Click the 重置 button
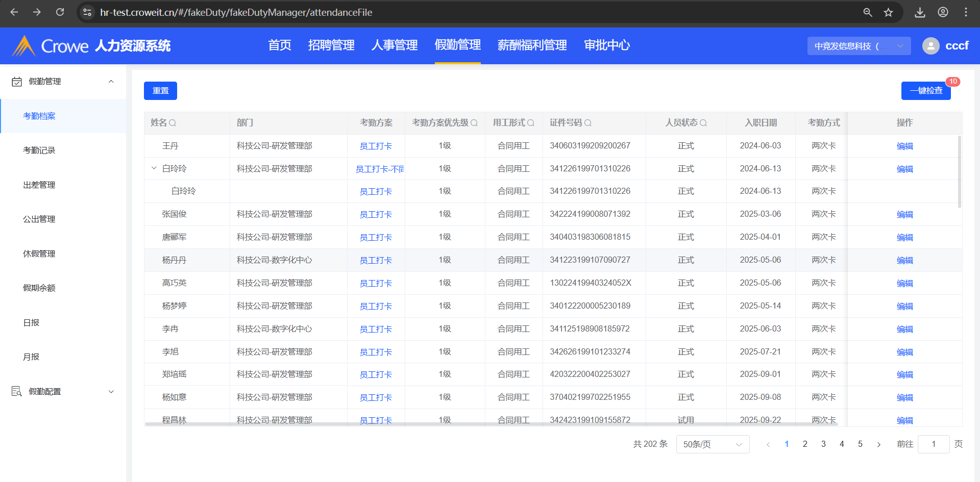The image size is (980, 482). (x=160, y=91)
